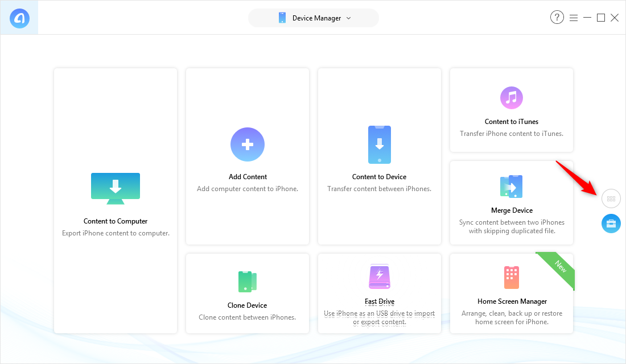This screenshot has width=626, height=364.
Task: Open the Device Manager dropdown
Action: (x=313, y=18)
